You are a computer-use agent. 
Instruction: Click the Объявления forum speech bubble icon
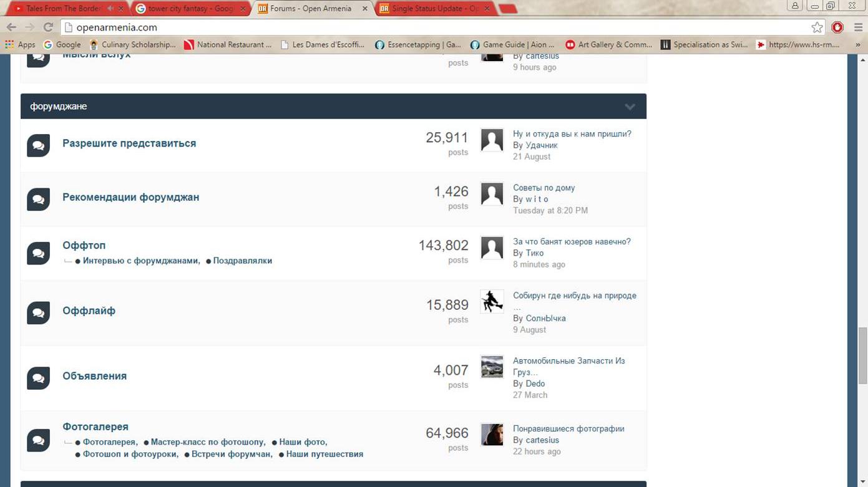[38, 378]
